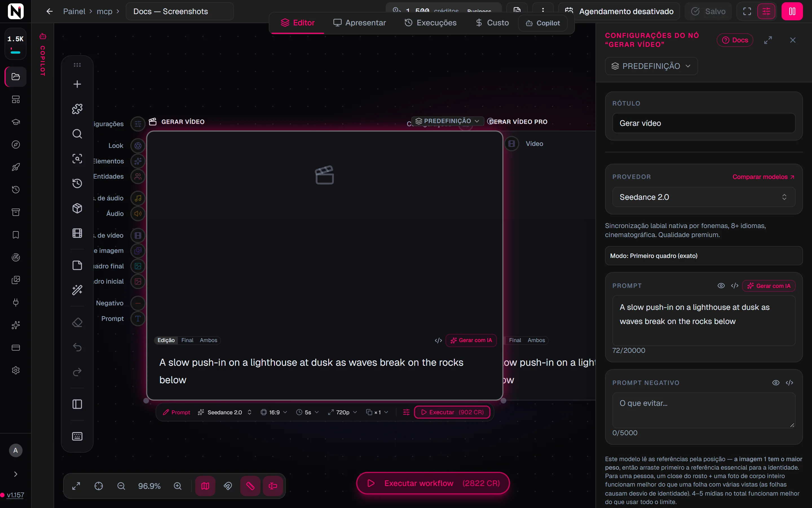
Task: Click Comparar modelos link
Action: [x=763, y=177]
